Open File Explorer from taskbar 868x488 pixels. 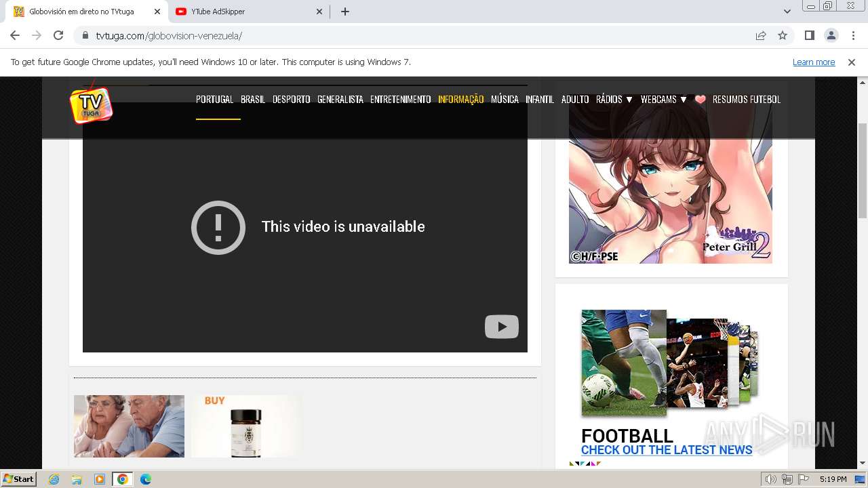77,479
